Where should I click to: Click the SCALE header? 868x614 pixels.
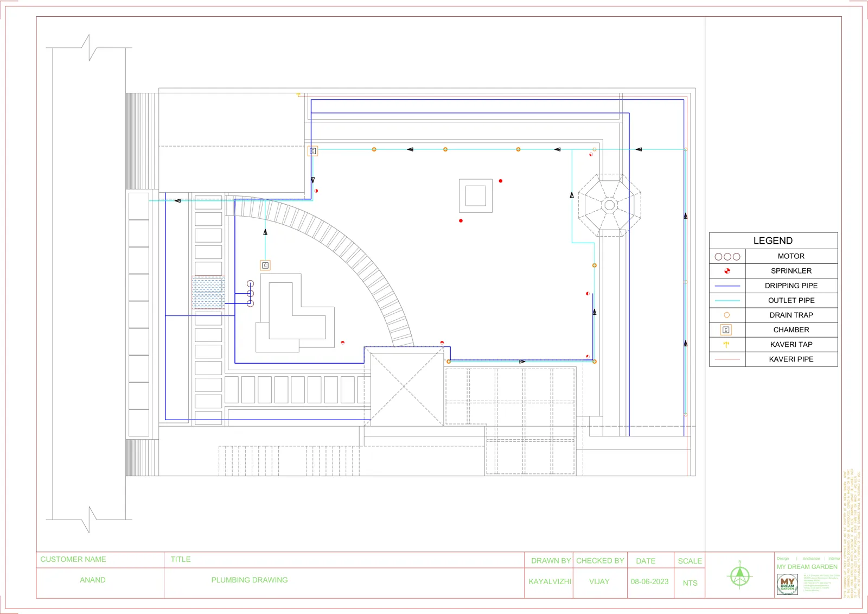coord(690,561)
